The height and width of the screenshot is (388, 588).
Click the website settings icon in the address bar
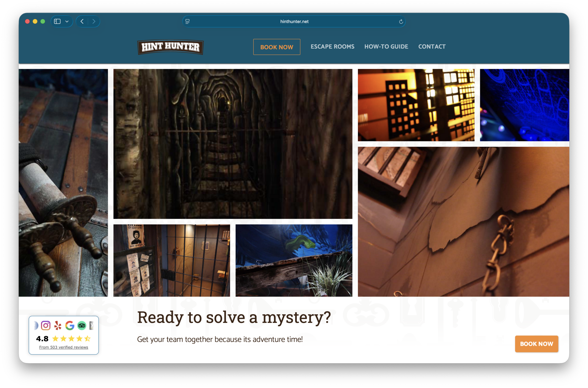[x=188, y=22]
